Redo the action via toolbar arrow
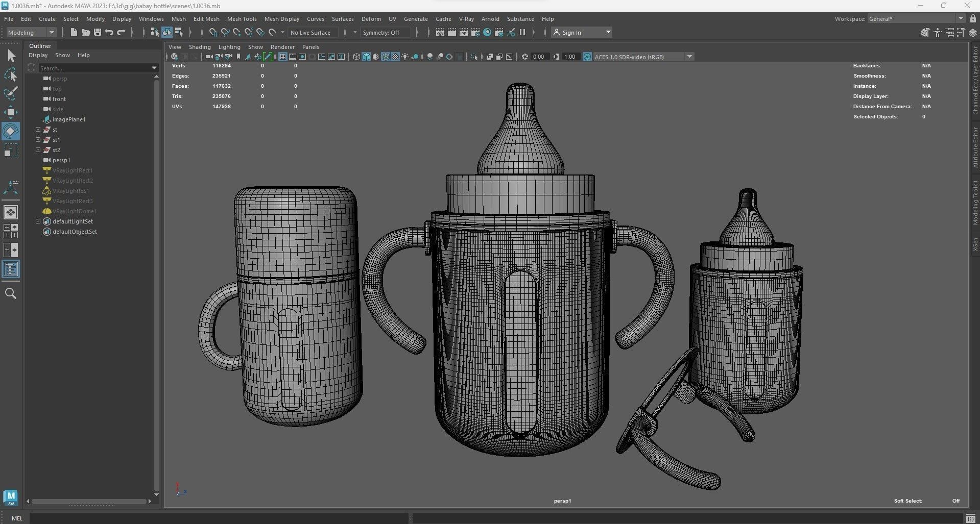 pyautogui.click(x=121, y=32)
